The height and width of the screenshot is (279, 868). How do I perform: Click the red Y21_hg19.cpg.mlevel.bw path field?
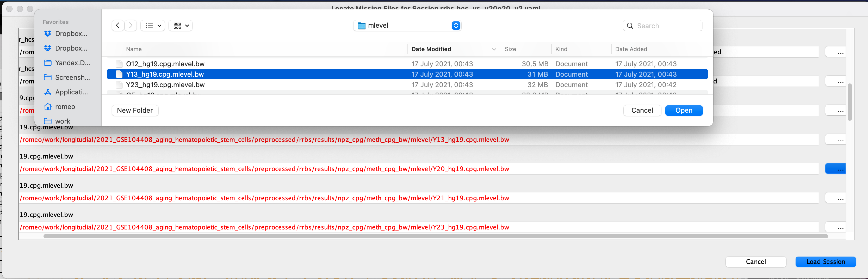[x=419, y=198]
